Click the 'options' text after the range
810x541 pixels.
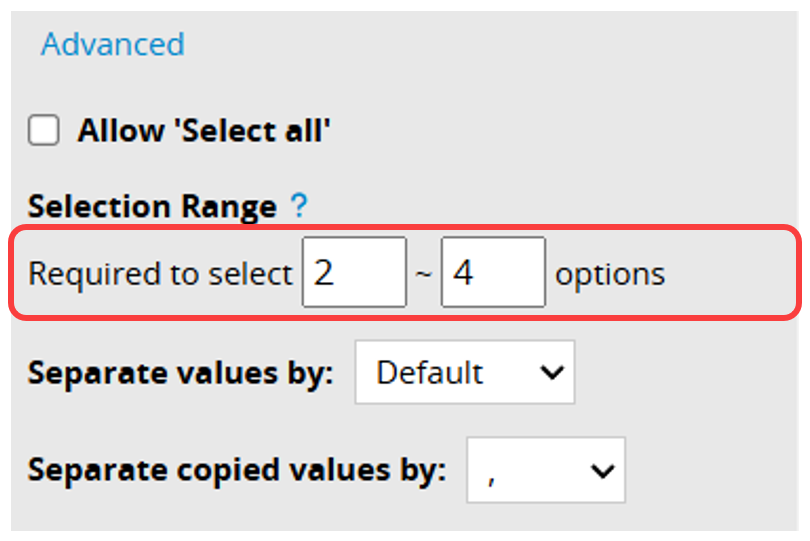610,274
